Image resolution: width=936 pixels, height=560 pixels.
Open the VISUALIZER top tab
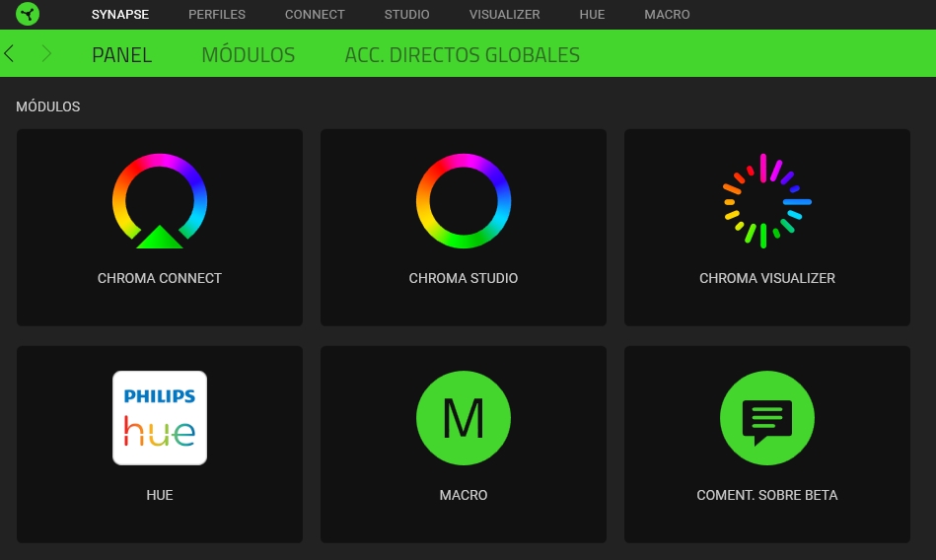pos(504,15)
